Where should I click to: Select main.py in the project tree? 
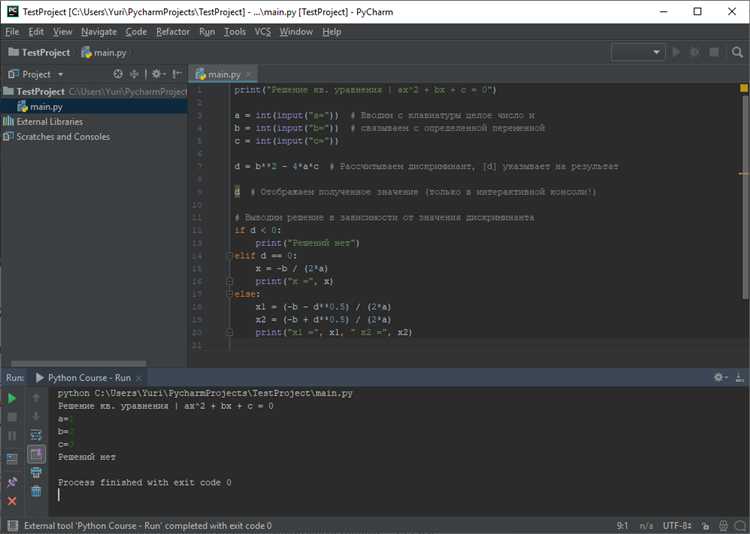click(46, 106)
